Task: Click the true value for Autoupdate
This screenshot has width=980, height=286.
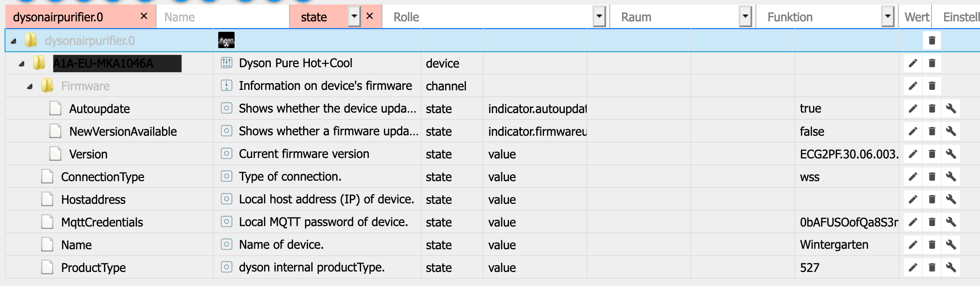Action: tap(810, 108)
